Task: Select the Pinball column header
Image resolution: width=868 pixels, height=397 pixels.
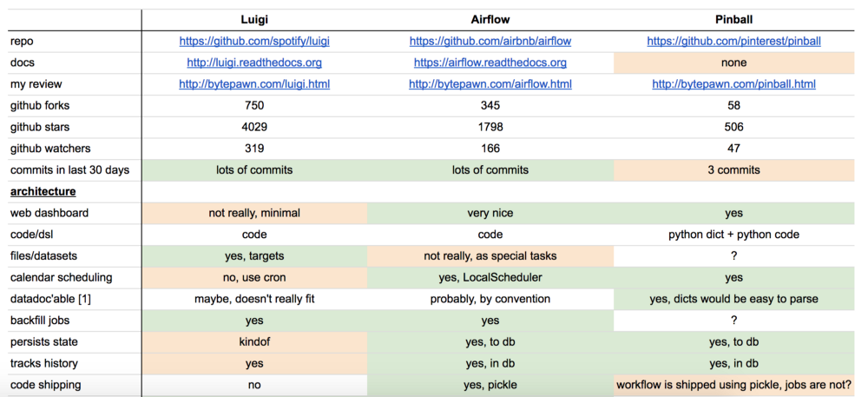Action: point(733,20)
